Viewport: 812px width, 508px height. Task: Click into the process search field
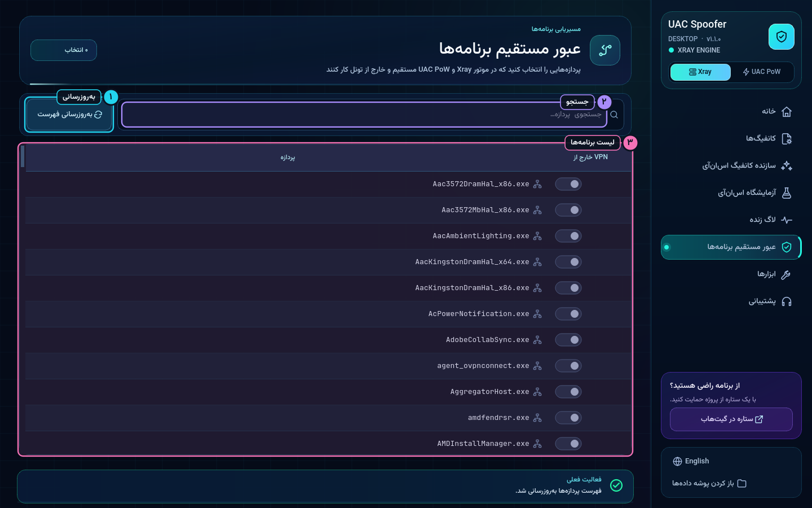[364, 115]
